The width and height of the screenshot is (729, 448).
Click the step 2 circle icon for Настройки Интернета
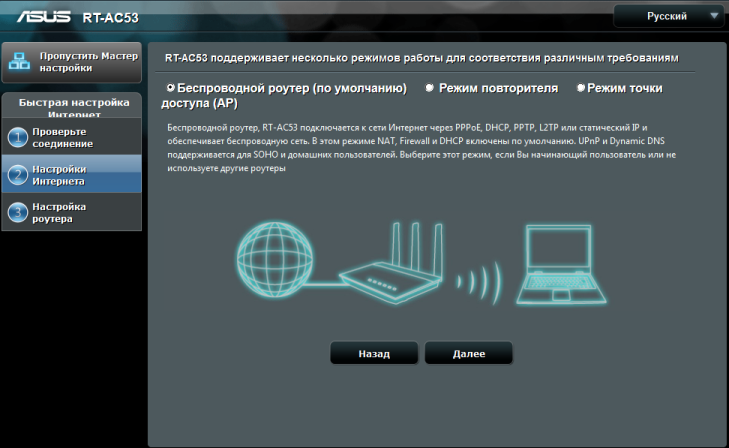pyautogui.click(x=18, y=175)
